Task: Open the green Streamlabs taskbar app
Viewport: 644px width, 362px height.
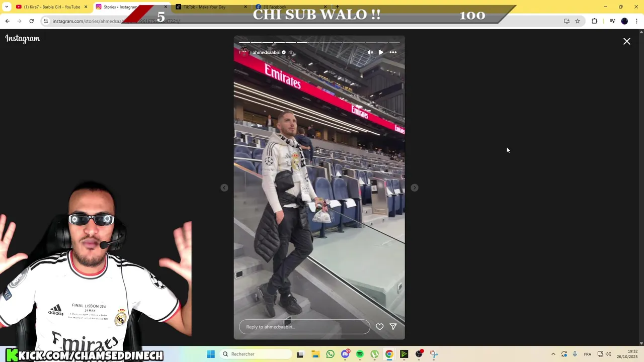Action: tap(404, 354)
